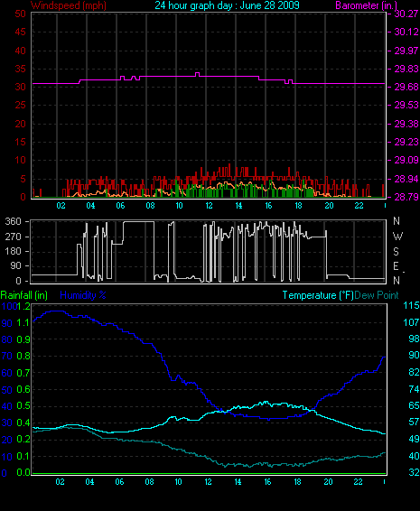This screenshot has width=420, height=511.
Task: Select the 29.53 barometer scale value
Action: [x=406, y=105]
